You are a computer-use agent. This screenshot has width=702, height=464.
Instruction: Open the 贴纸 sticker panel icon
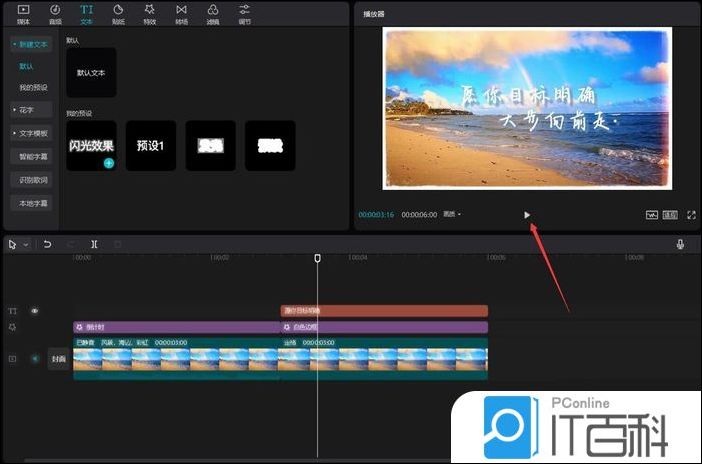click(118, 13)
